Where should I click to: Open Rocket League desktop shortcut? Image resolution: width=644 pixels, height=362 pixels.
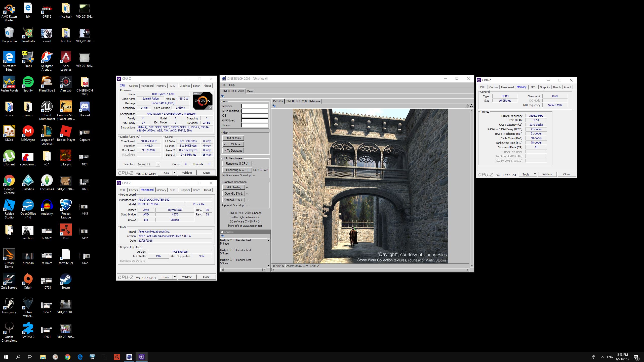66,209
